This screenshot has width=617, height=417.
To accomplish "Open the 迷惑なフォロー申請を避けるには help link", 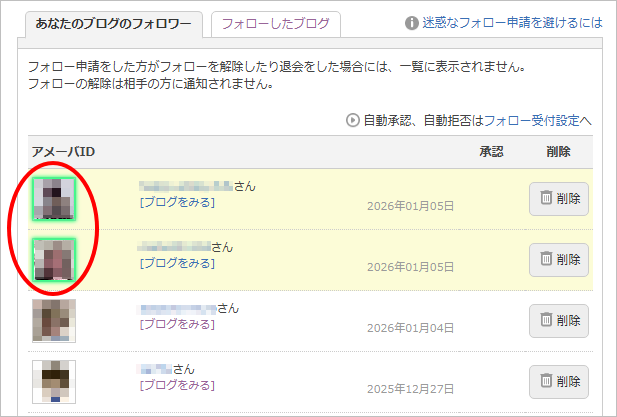I will click(512, 22).
